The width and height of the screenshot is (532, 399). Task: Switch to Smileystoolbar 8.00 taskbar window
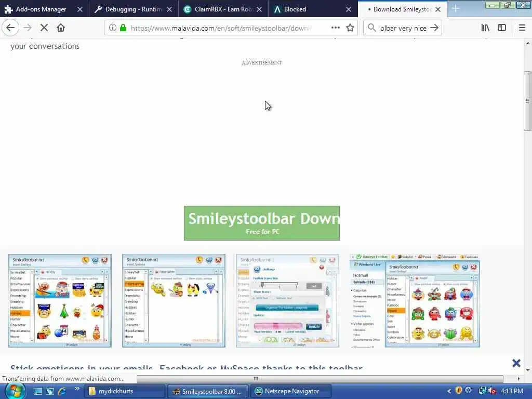coord(208,391)
